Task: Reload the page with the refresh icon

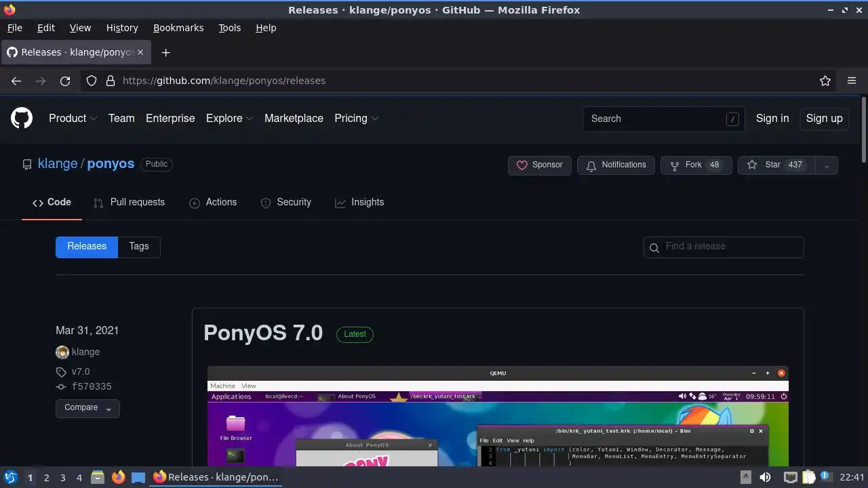Action: (65, 81)
